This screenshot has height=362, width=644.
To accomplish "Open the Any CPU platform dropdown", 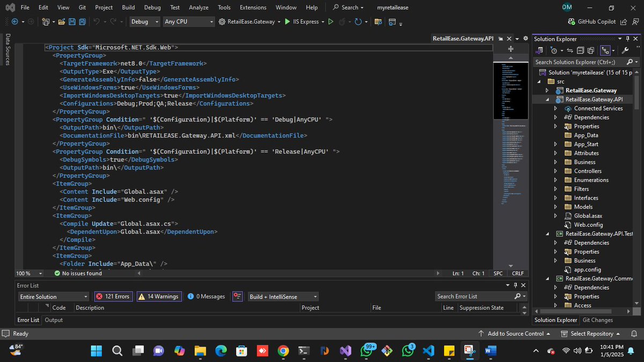I will point(189,22).
